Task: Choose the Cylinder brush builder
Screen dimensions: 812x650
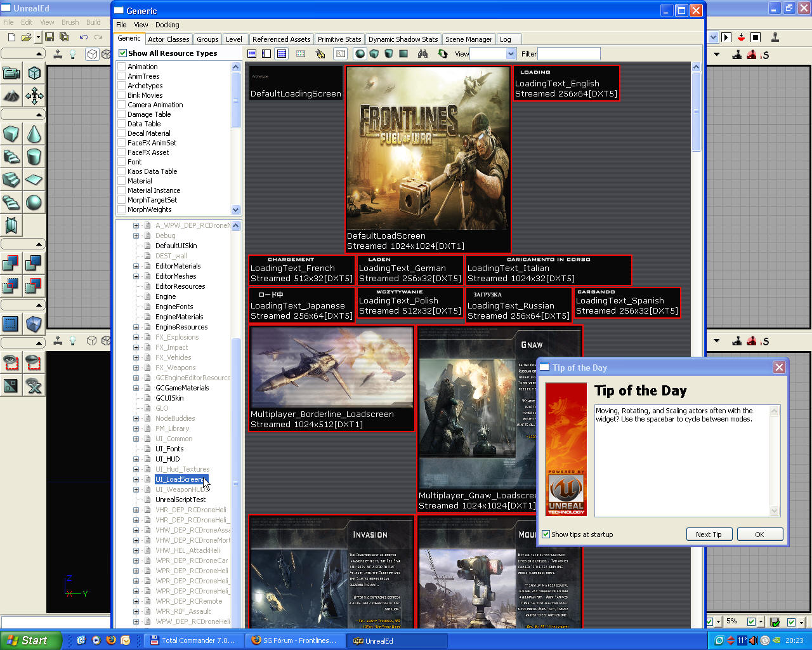Action: pos(34,157)
